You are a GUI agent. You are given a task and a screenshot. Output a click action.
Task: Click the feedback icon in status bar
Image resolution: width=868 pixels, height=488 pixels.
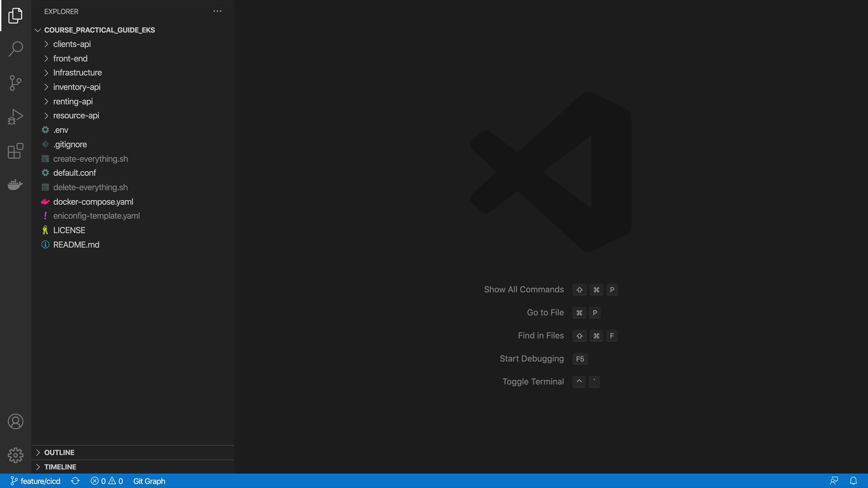(834, 481)
